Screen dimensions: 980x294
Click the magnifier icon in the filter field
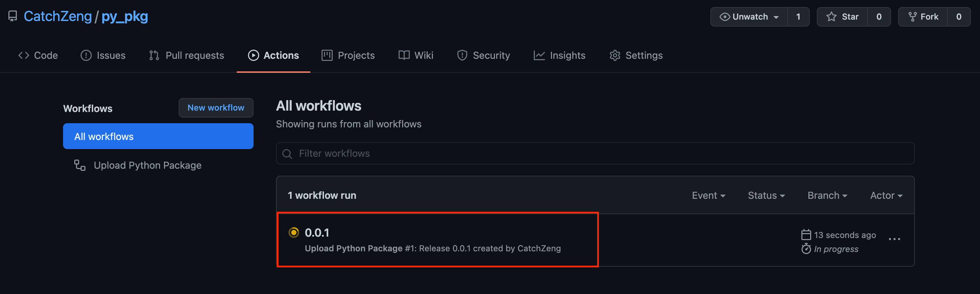tap(287, 154)
